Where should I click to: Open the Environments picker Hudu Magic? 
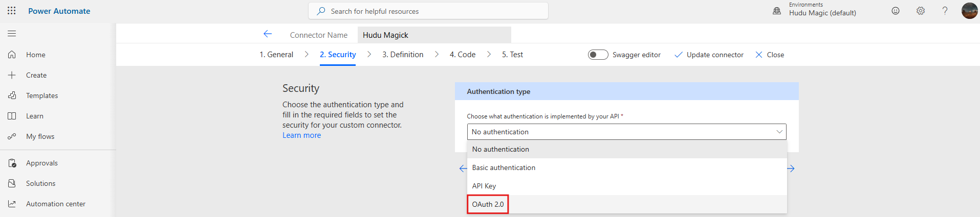pos(822,9)
